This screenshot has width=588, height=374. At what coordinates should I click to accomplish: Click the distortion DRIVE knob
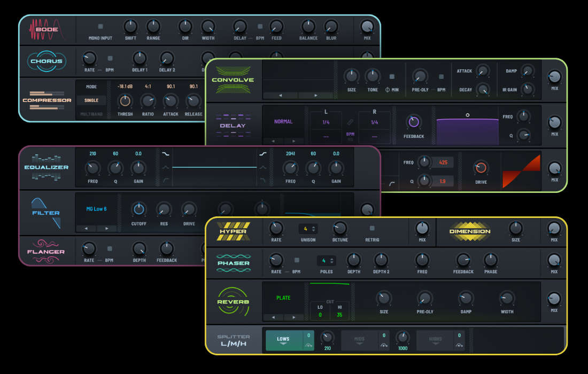[x=481, y=168]
